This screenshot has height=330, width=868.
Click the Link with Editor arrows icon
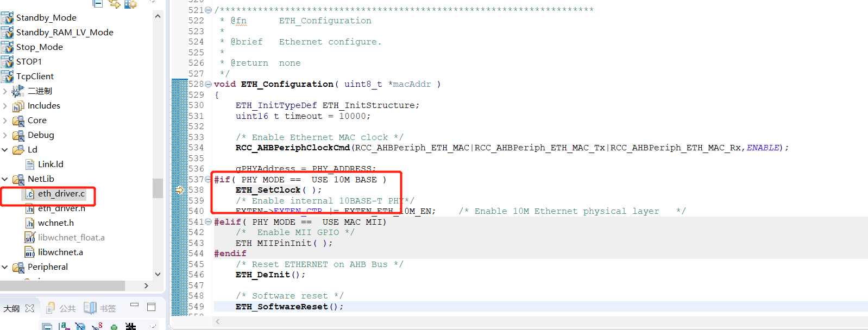[x=115, y=4]
